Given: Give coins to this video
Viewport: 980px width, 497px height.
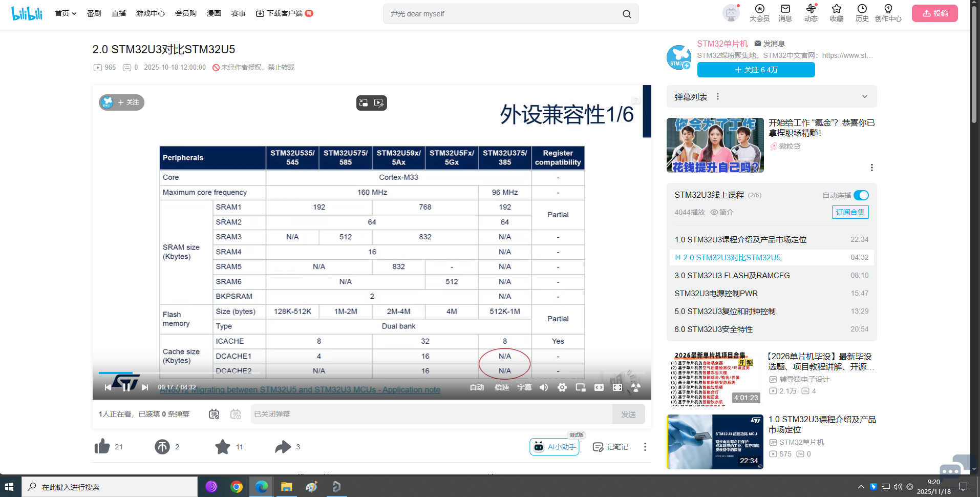Looking at the screenshot, I should click(x=162, y=447).
